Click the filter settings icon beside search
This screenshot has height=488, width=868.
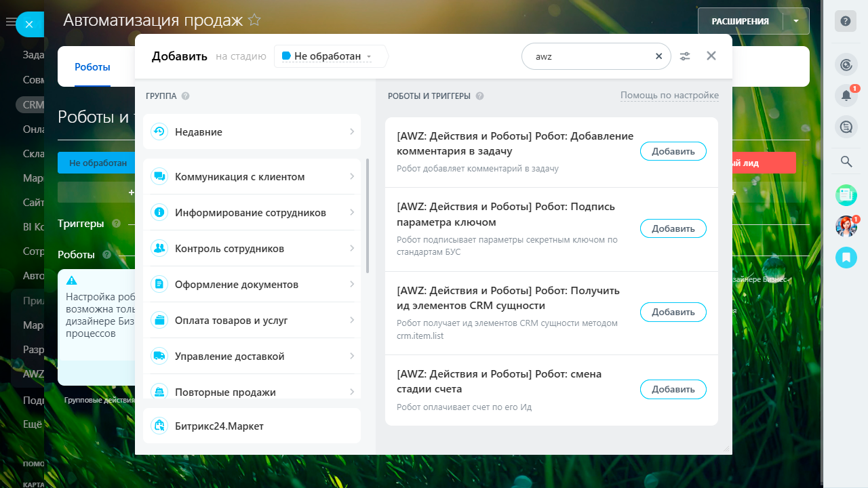pos(685,56)
